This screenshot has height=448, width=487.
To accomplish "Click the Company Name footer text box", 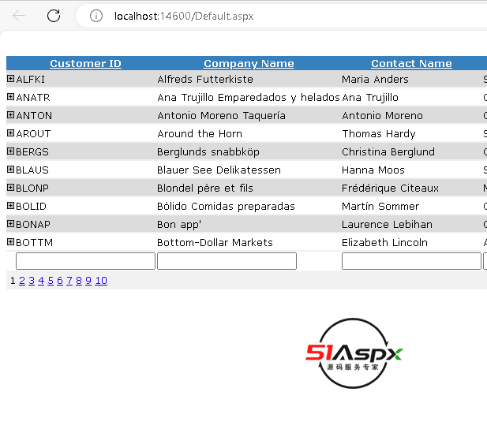I will point(227,261).
